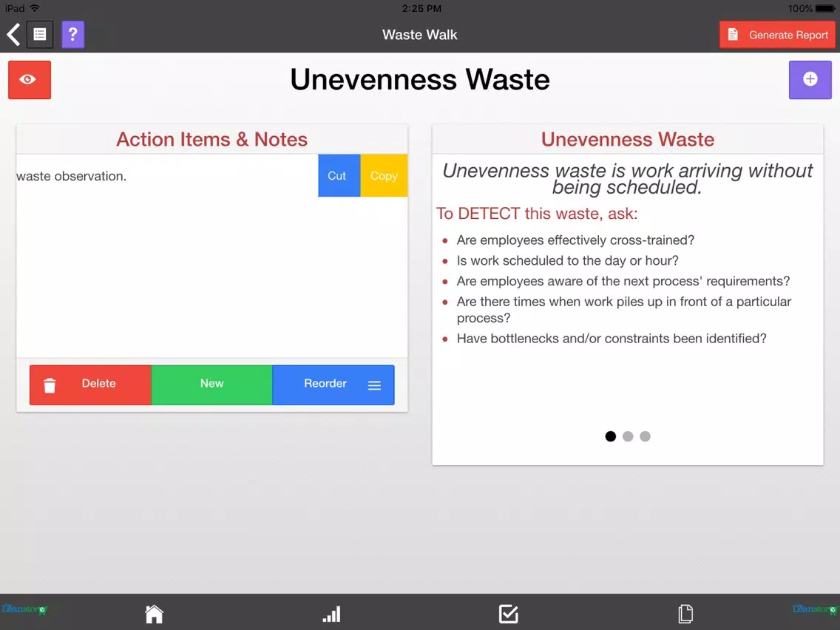Select the 'waste observation.' note text
Viewport: 840px width, 630px height.
click(71, 176)
